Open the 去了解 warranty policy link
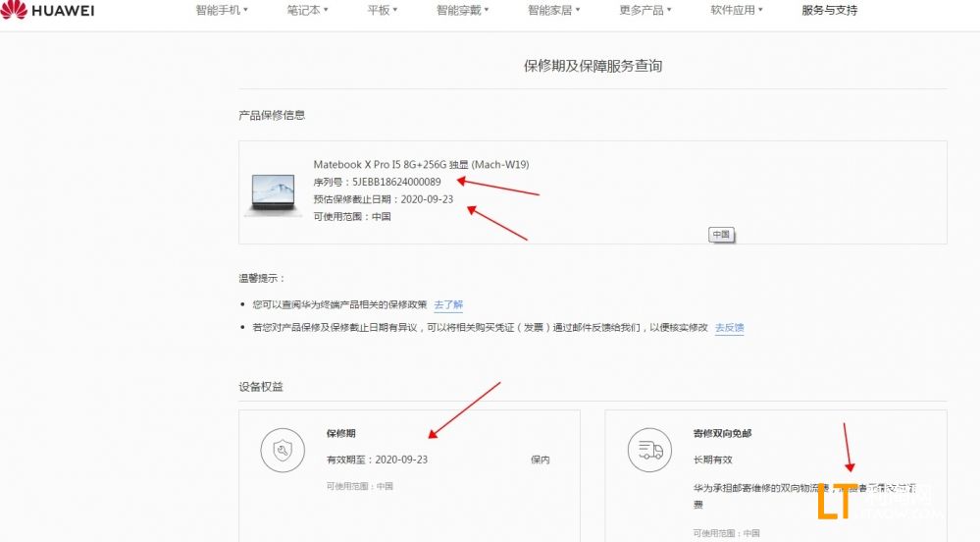This screenshot has height=542, width=980. pos(448,304)
